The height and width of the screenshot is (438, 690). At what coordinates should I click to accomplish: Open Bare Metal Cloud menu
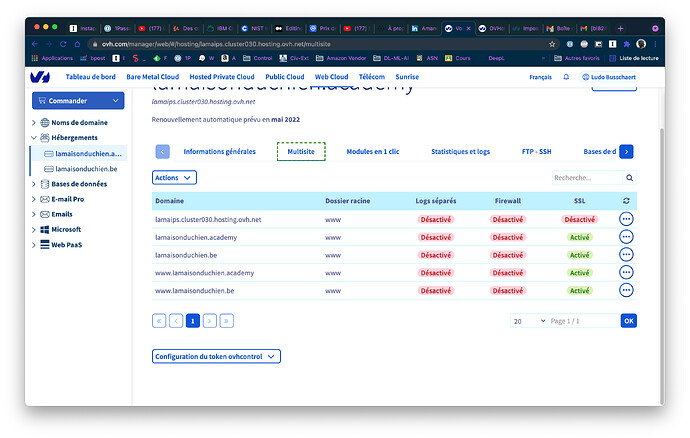click(153, 77)
